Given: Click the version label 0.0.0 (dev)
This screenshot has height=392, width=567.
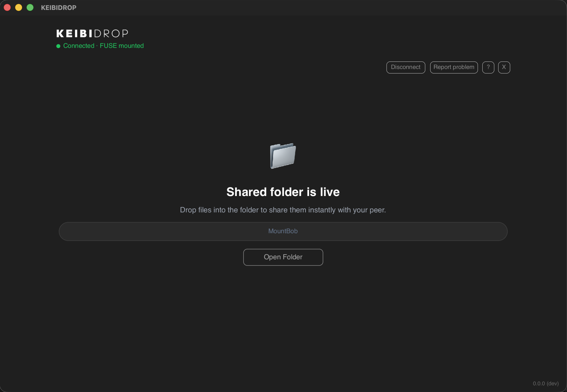Looking at the screenshot, I should [x=545, y=383].
